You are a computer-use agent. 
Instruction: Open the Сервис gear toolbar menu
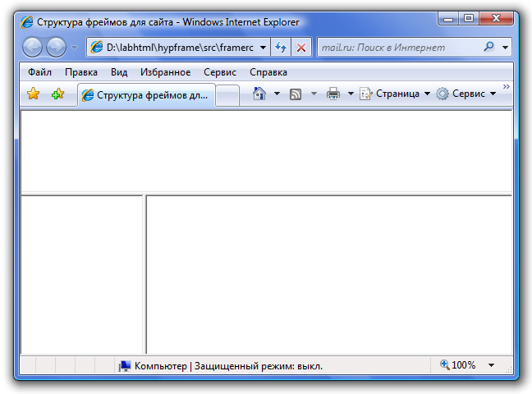[466, 94]
